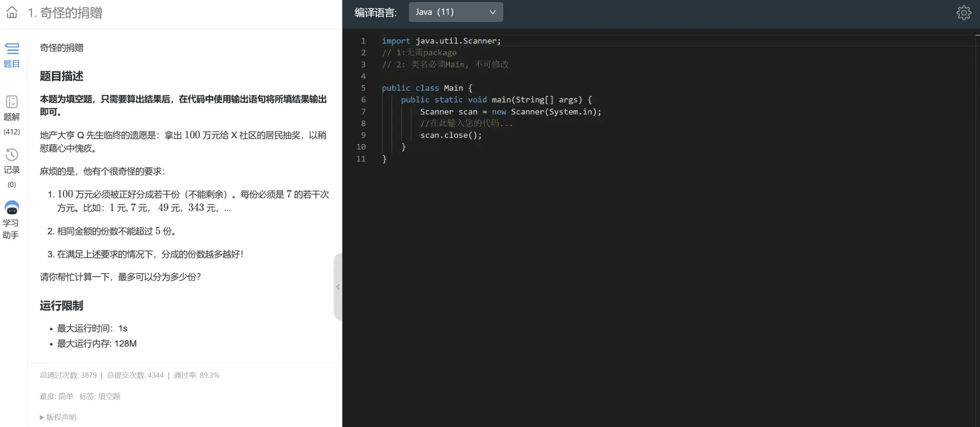980x427 pixels.
Task: Click the // 1:无需package comment
Action: pyautogui.click(x=419, y=53)
